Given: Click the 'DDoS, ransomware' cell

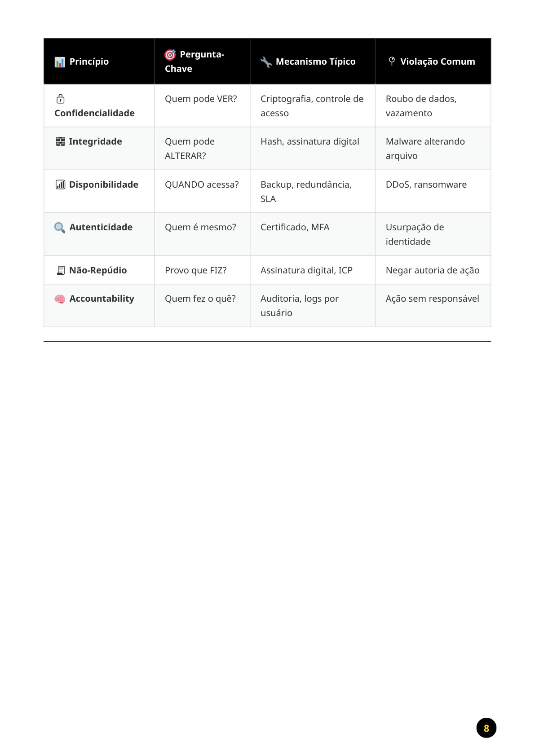Looking at the screenshot, I should pos(433,191).
